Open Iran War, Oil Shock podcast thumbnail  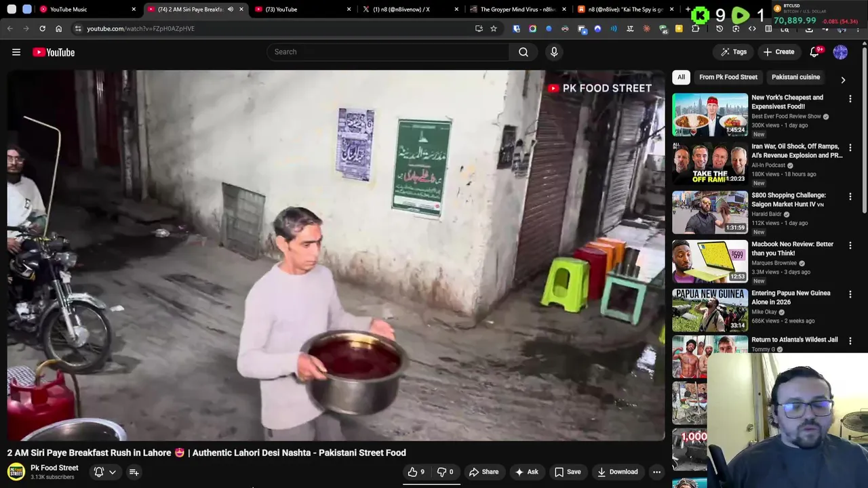(x=710, y=163)
